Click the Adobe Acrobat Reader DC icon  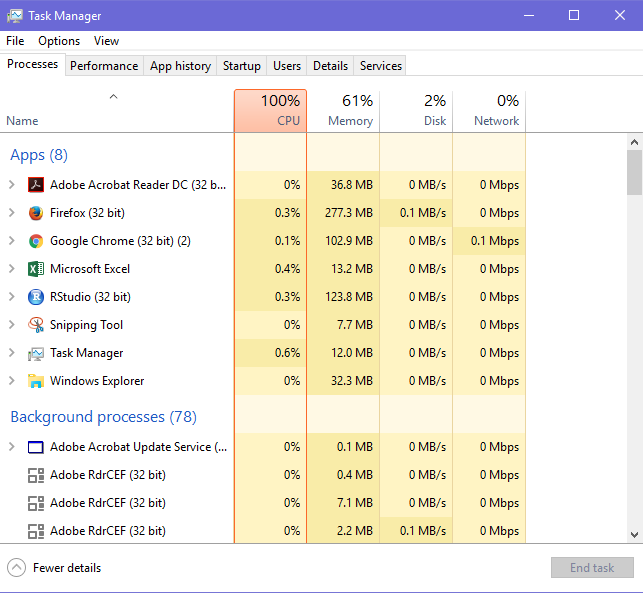(36, 185)
